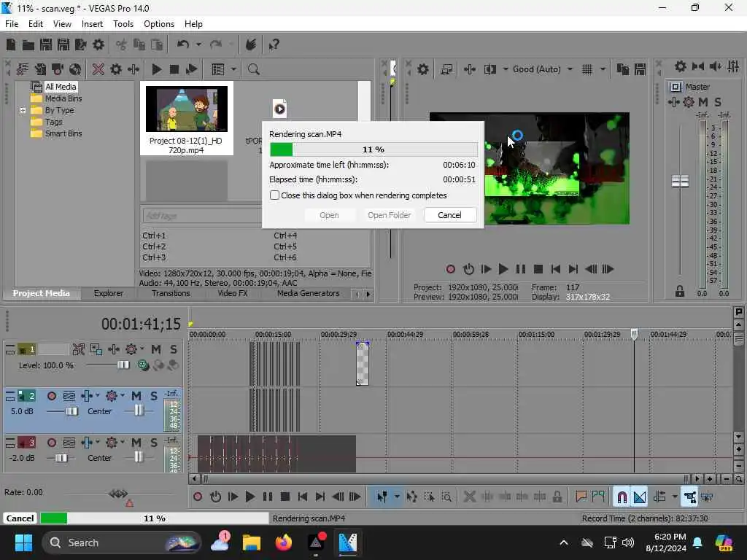This screenshot has height=560, width=747.
Task: Open the File menu
Action: pos(12,24)
